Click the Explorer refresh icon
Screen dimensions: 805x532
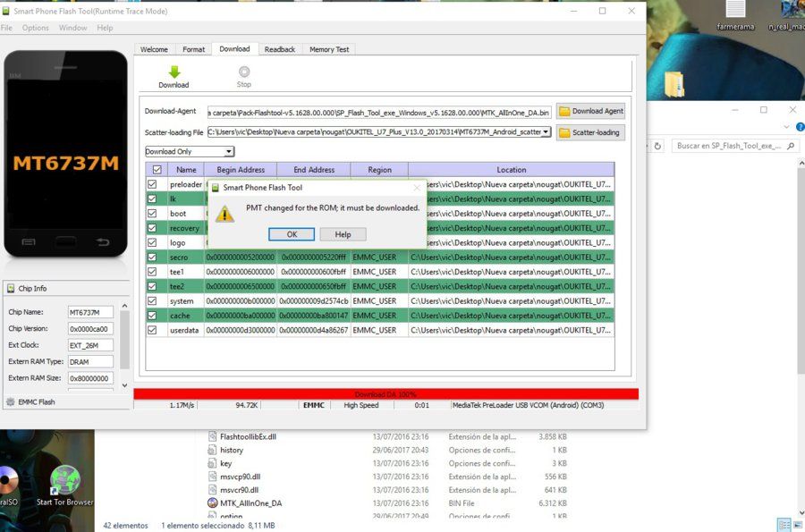(x=657, y=147)
